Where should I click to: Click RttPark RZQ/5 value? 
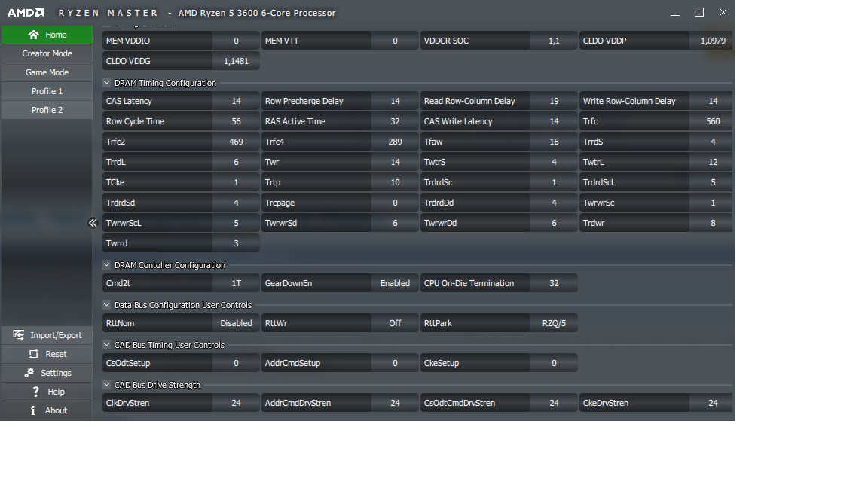554,323
